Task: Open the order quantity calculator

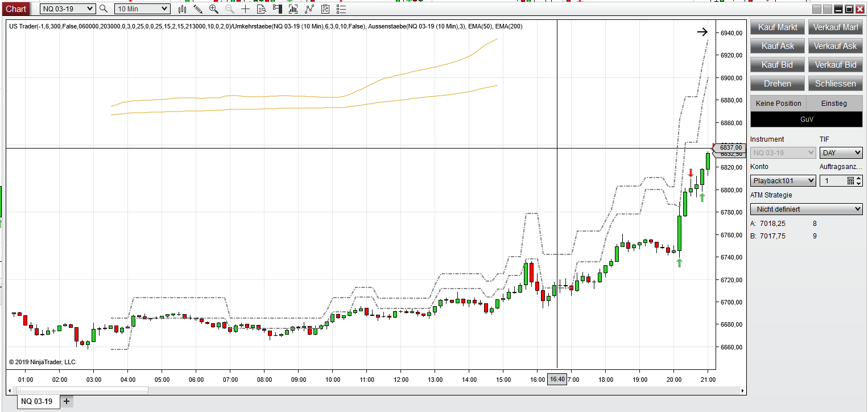Action: tap(851, 181)
